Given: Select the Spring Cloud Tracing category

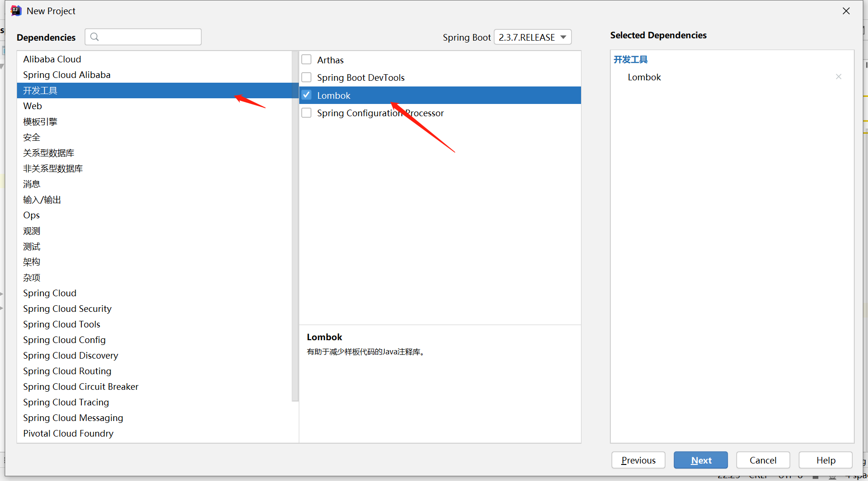Looking at the screenshot, I should coord(155,402).
